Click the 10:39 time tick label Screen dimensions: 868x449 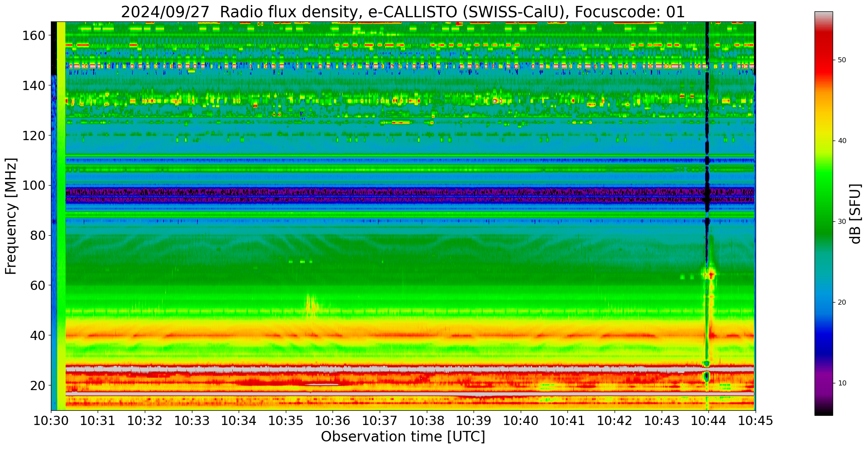[x=474, y=421]
